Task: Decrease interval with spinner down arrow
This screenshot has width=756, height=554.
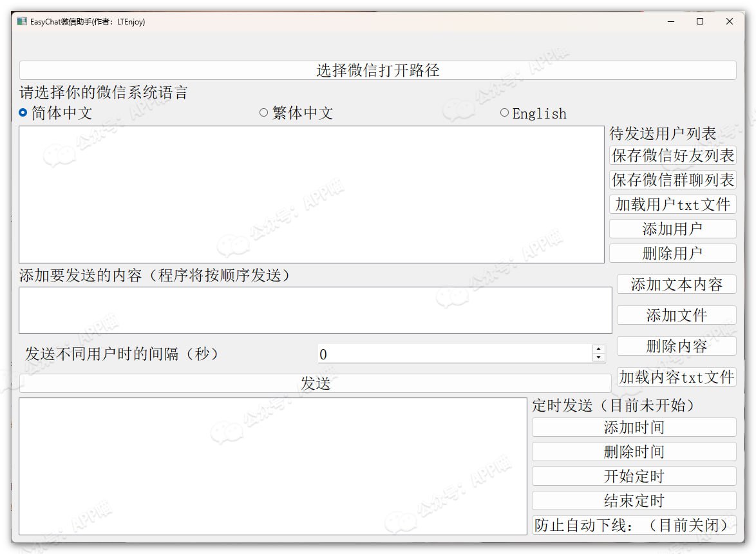Action: [598, 358]
